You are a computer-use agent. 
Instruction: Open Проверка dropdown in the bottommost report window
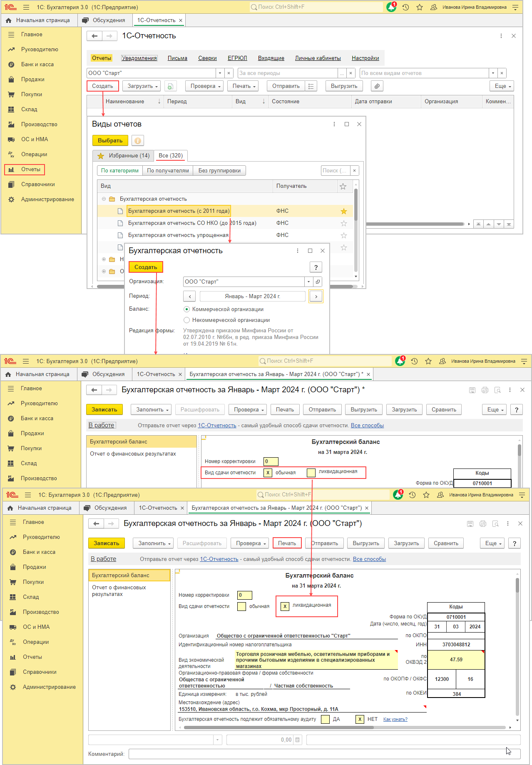(251, 543)
